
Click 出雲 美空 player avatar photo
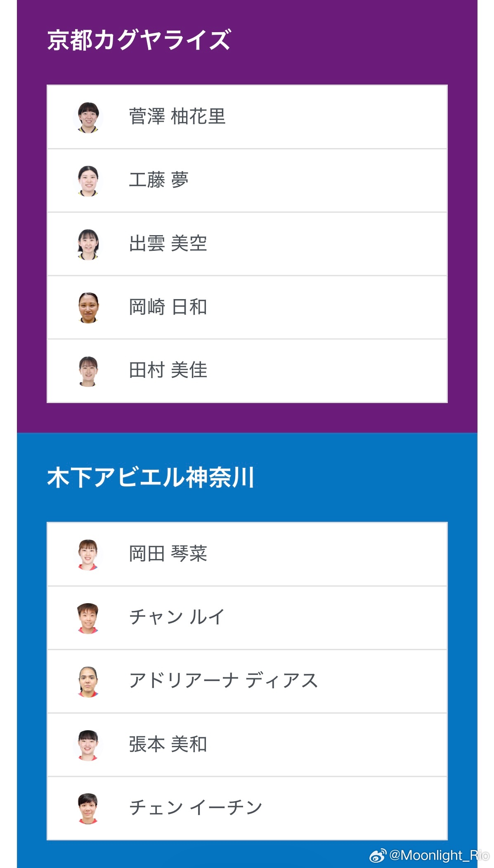(x=88, y=244)
